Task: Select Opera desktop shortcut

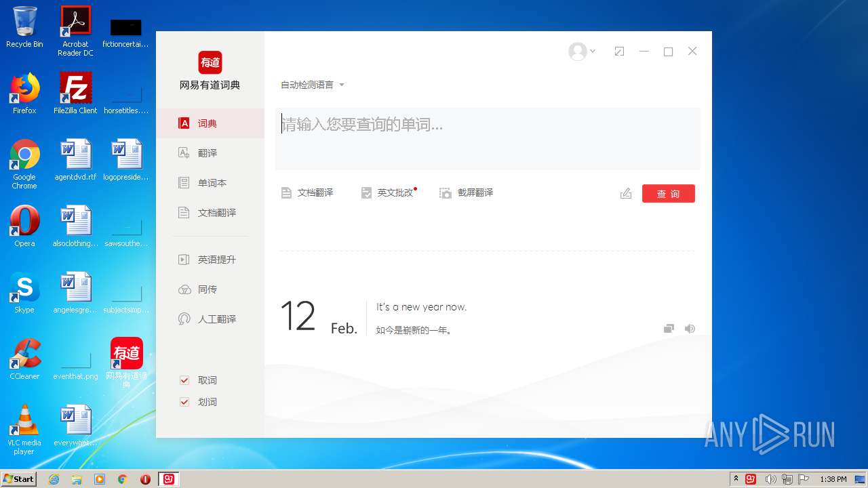Action: [x=24, y=226]
